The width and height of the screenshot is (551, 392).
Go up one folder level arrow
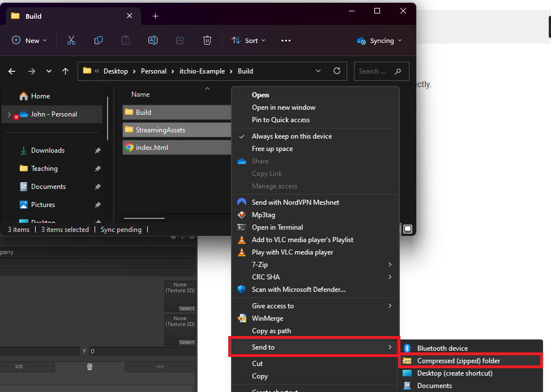(65, 71)
